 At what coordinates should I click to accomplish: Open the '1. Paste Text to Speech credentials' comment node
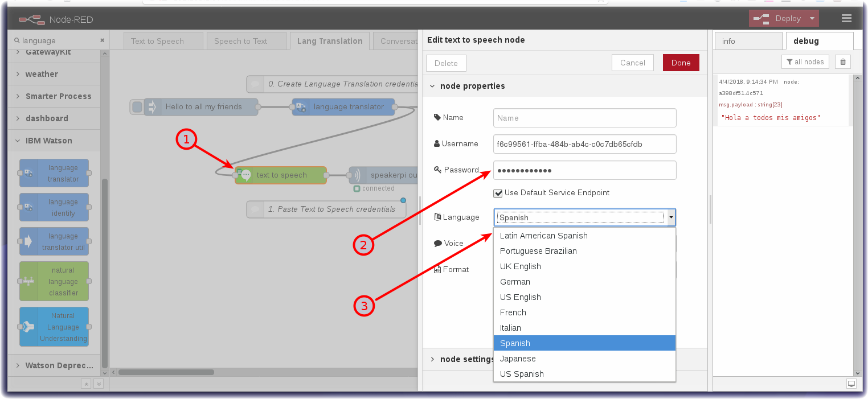pyautogui.click(x=326, y=209)
